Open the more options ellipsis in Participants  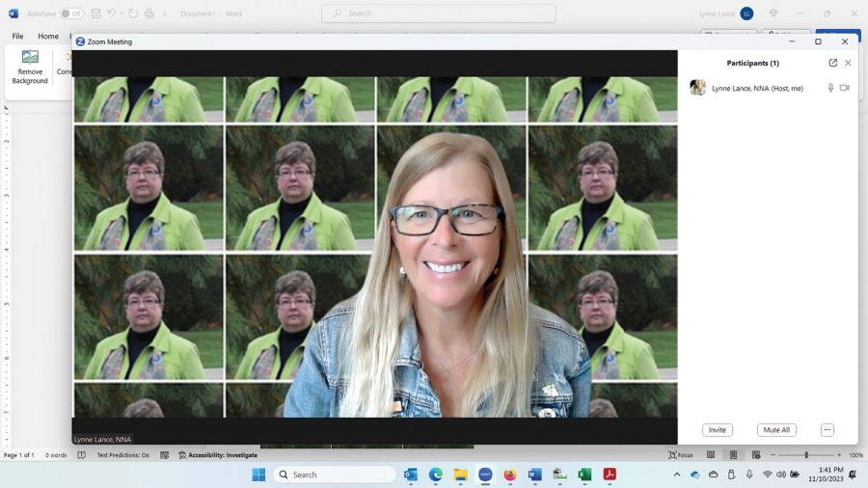pos(827,430)
